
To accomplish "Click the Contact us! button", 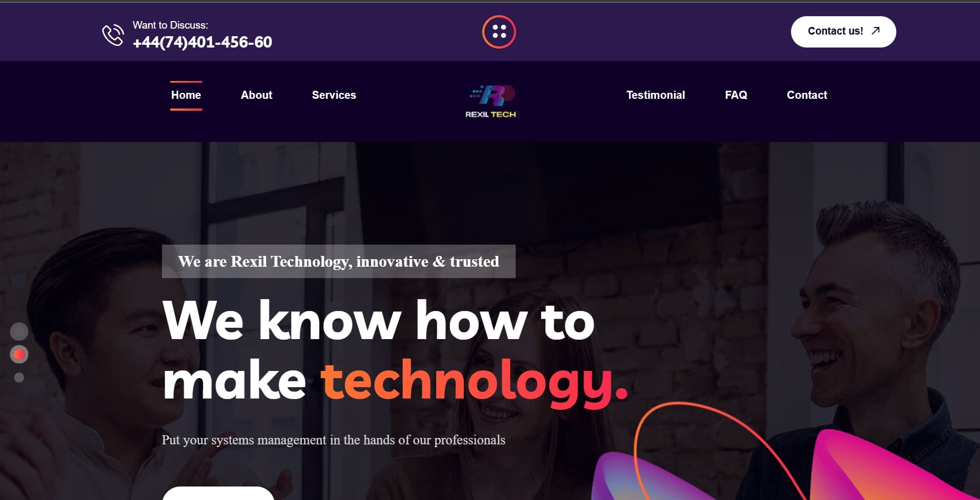I will [843, 32].
